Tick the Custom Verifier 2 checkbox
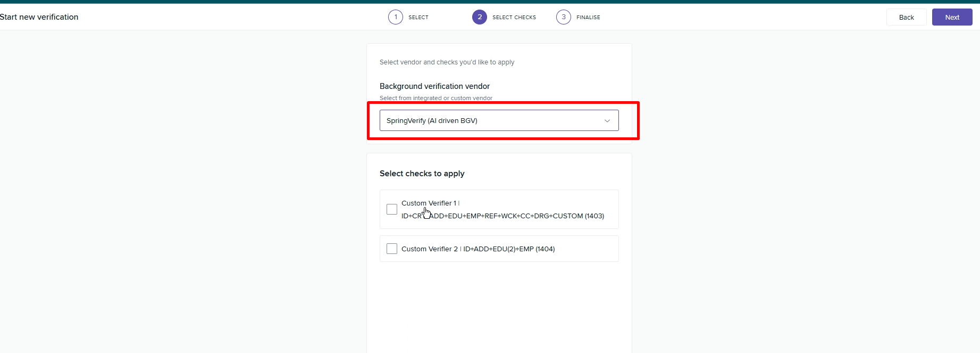This screenshot has width=980, height=353. 392,249
